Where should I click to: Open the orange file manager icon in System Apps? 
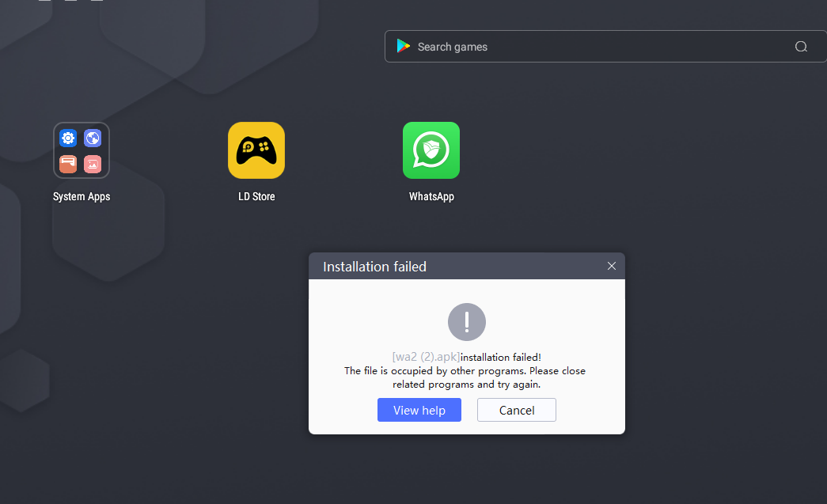point(68,164)
